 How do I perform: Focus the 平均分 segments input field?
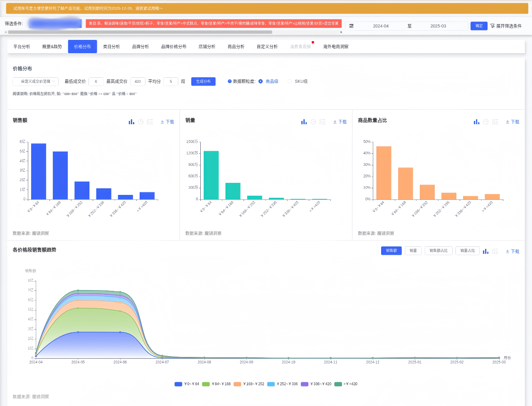pos(171,81)
